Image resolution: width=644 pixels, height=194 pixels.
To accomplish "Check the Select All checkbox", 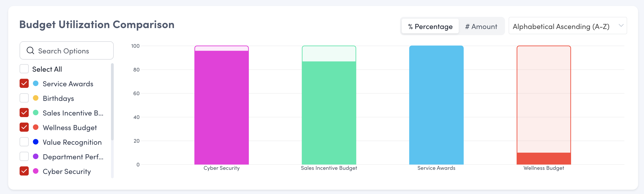I will pos(24,69).
